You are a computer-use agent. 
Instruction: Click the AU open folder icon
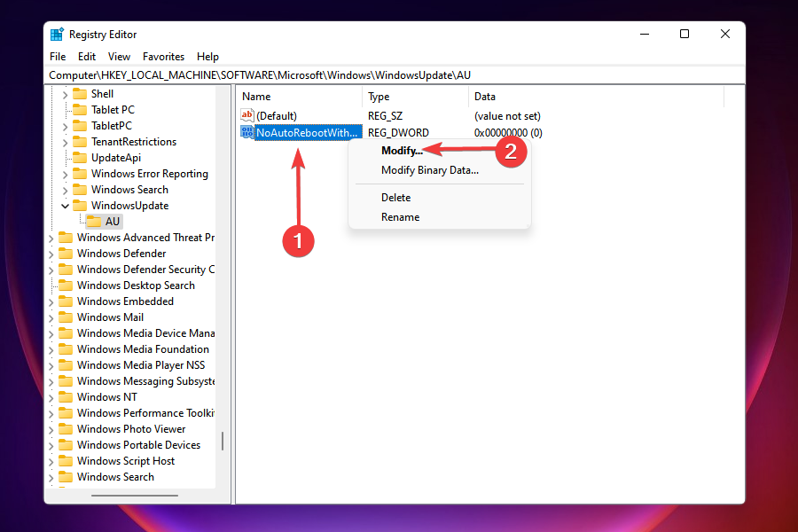(x=94, y=222)
